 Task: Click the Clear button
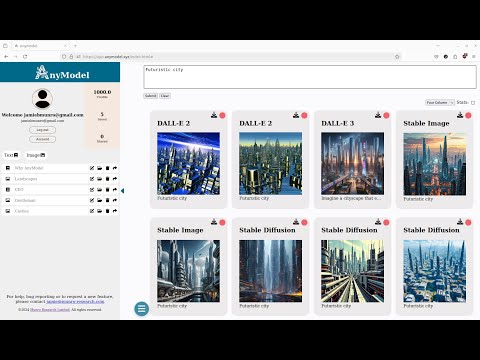(x=165, y=96)
